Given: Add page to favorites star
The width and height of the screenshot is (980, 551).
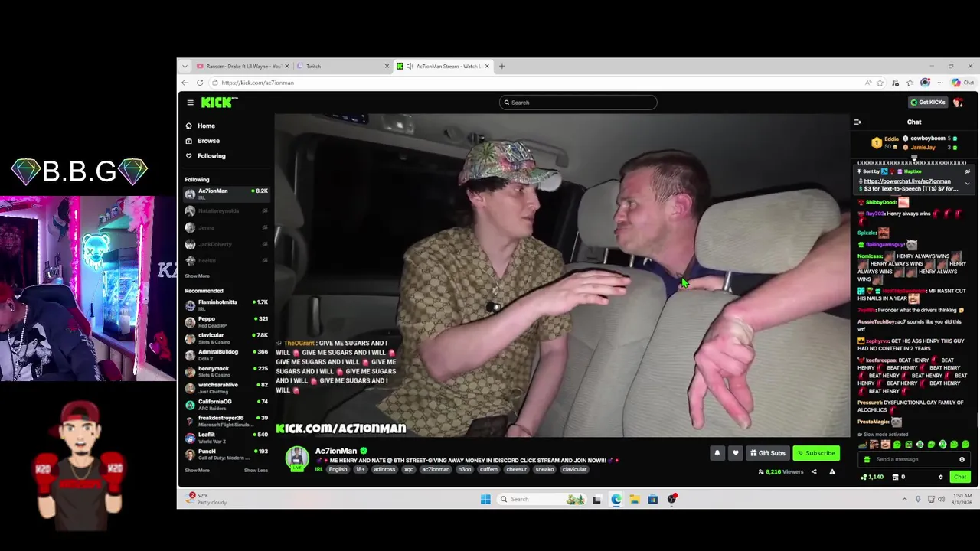Looking at the screenshot, I should click(880, 83).
